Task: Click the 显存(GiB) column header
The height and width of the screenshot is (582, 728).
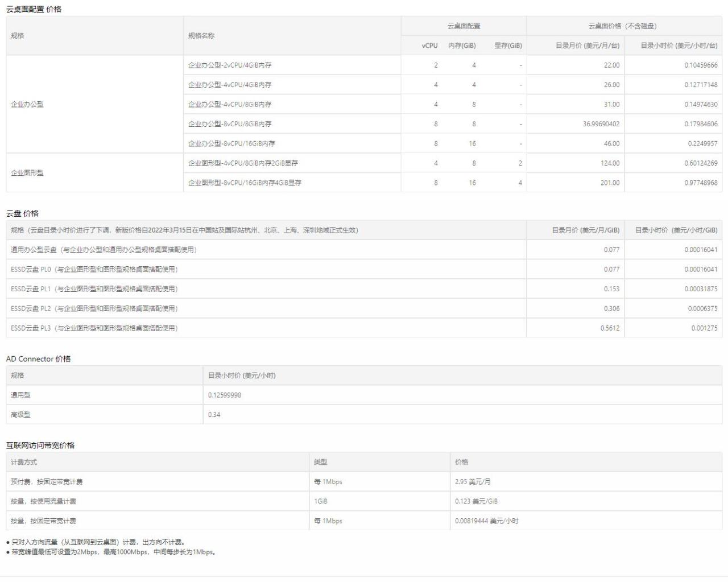Action: point(508,46)
